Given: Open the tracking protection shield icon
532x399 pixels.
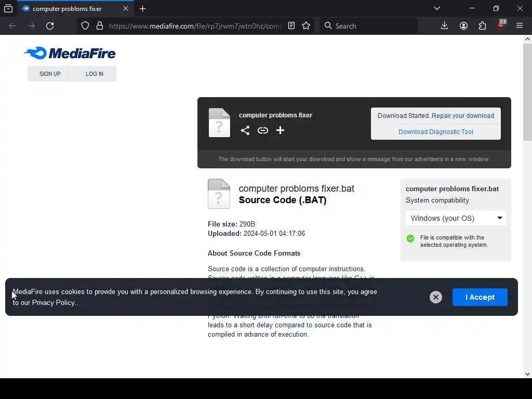Looking at the screenshot, I should click(85, 26).
